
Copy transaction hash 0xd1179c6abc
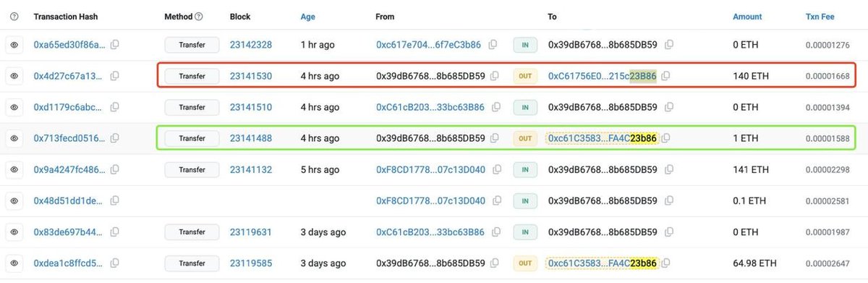pyautogui.click(x=114, y=107)
